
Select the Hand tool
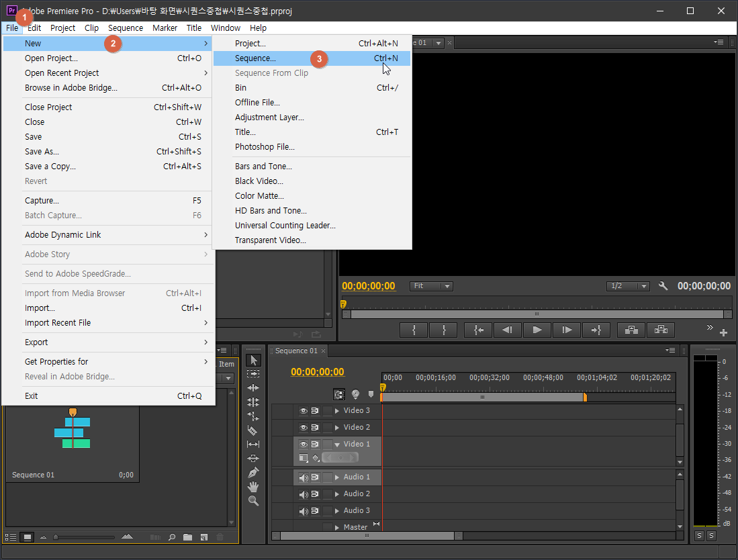coord(253,487)
